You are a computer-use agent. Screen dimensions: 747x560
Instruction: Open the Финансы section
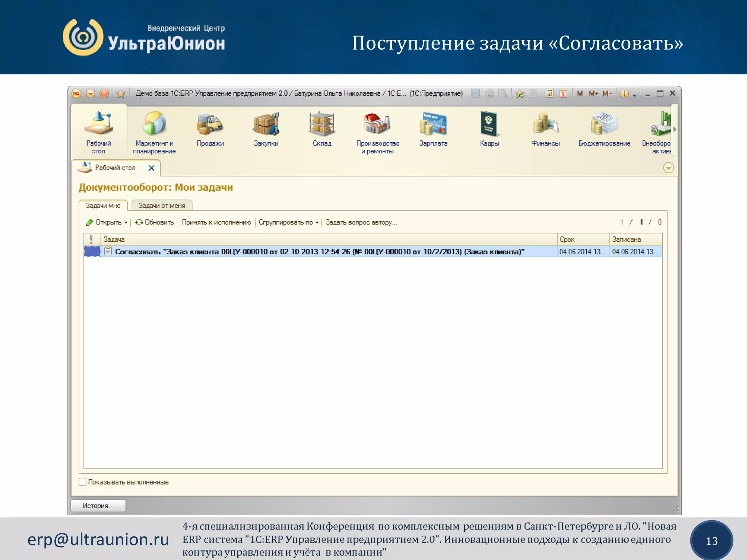[545, 129]
